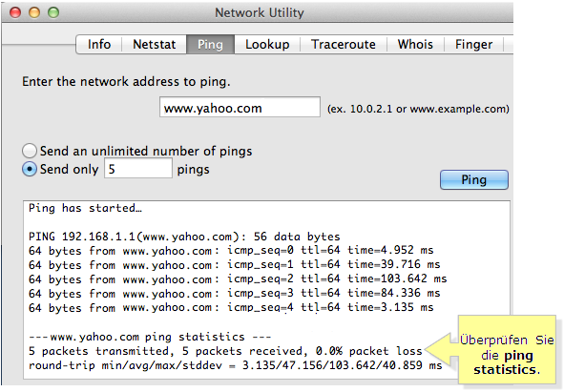
Task: Click the ping statistics packet loss line
Action: [x=225, y=351]
